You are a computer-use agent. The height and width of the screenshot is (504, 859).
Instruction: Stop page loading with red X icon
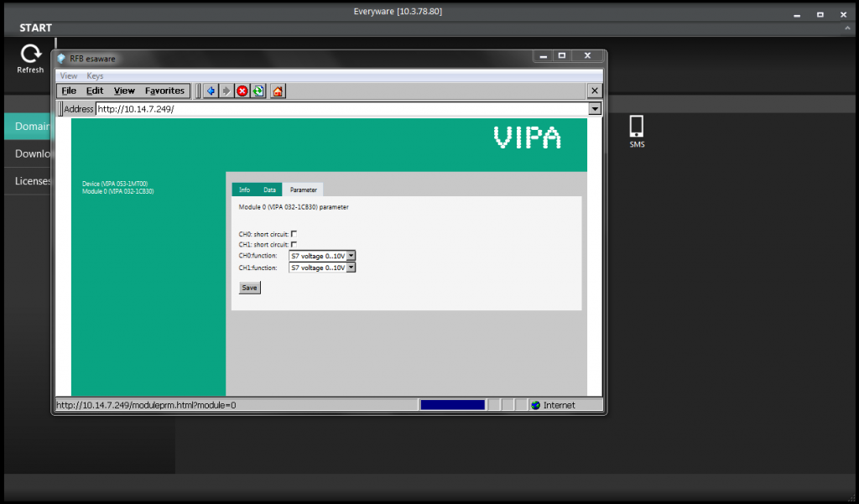(242, 91)
